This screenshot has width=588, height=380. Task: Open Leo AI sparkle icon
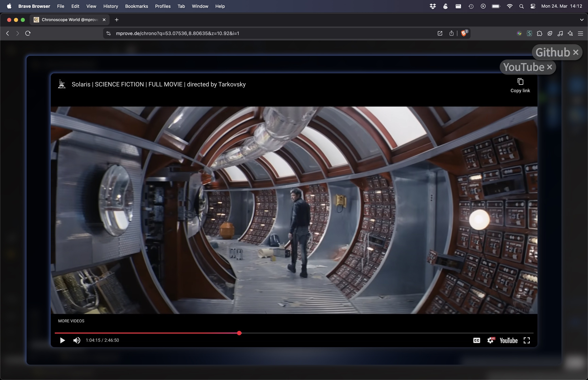coord(570,33)
